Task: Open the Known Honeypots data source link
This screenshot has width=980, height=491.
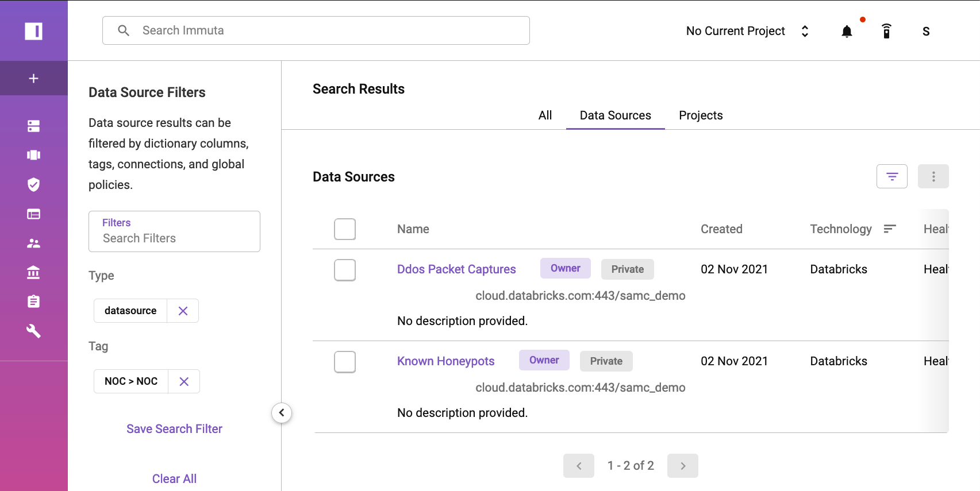Action: [x=445, y=361]
